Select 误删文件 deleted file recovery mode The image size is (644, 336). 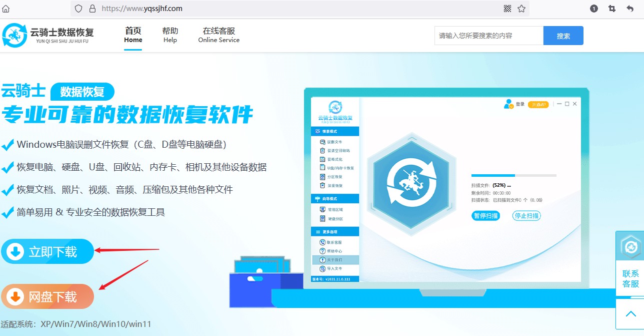[x=334, y=143]
